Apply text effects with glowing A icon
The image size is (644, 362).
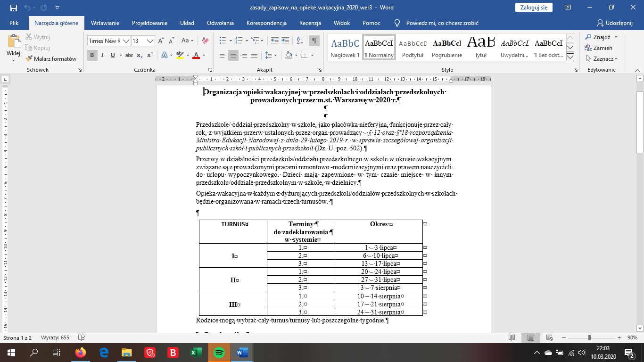click(164, 55)
